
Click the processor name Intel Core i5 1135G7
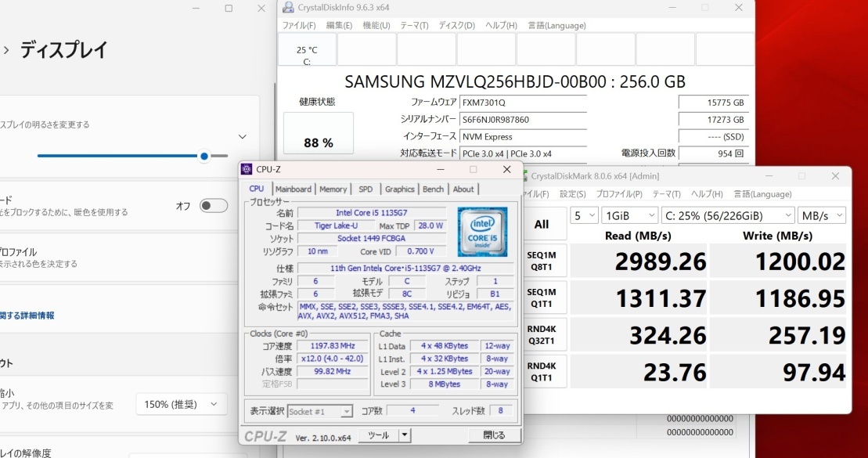coord(372,213)
